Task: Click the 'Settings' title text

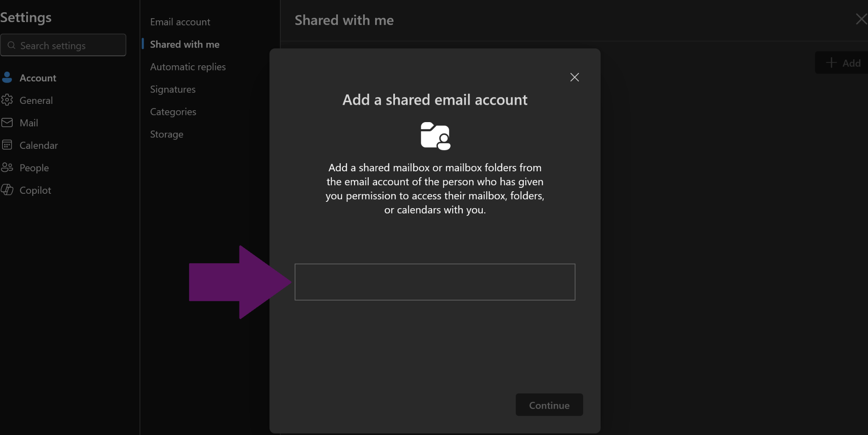Action: (25, 17)
